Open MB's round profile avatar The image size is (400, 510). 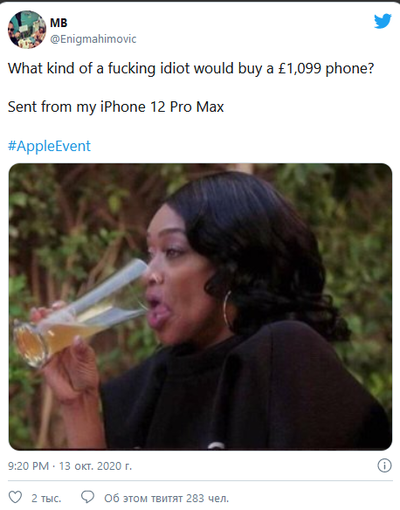point(27,29)
